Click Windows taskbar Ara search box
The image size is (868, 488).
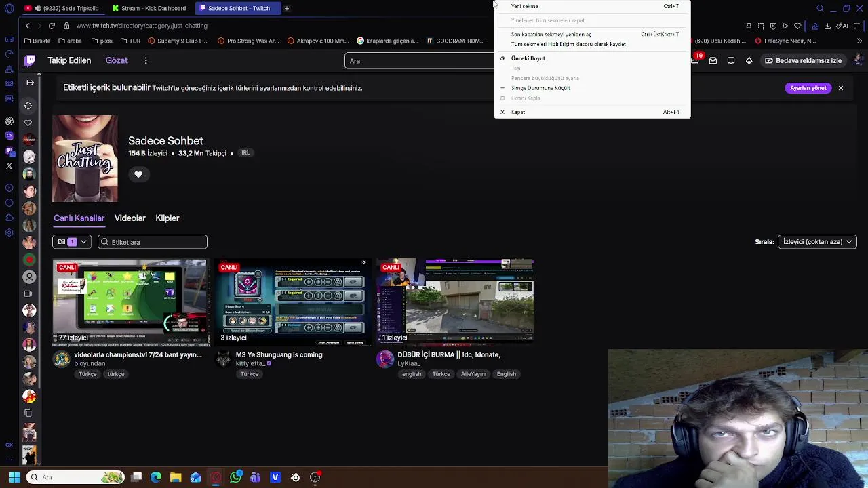point(77,477)
